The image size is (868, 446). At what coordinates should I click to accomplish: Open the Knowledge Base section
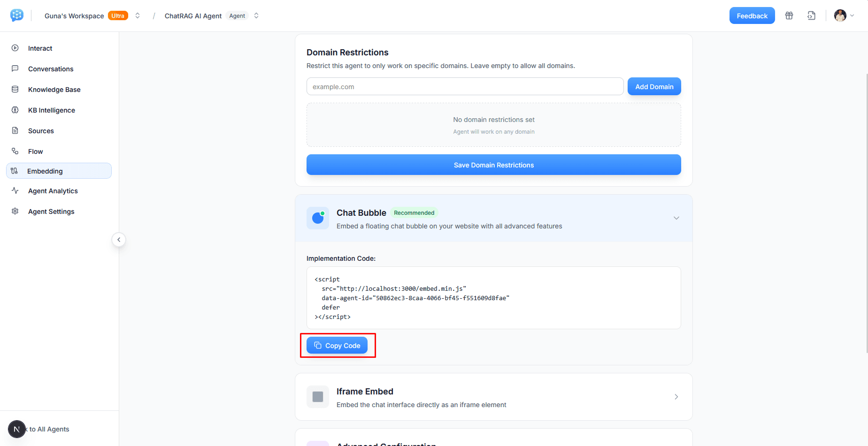59,90
